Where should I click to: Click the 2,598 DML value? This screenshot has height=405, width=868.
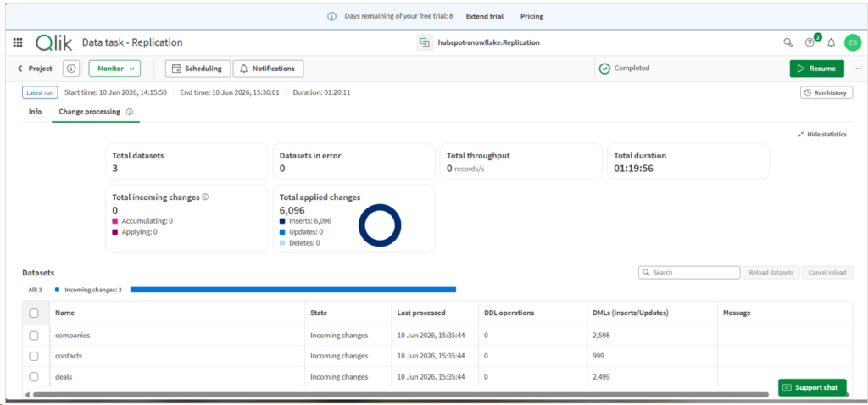601,336
